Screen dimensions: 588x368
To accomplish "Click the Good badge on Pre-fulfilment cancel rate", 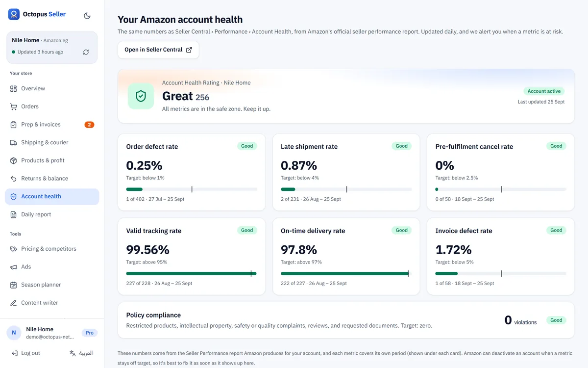I will pos(556,146).
